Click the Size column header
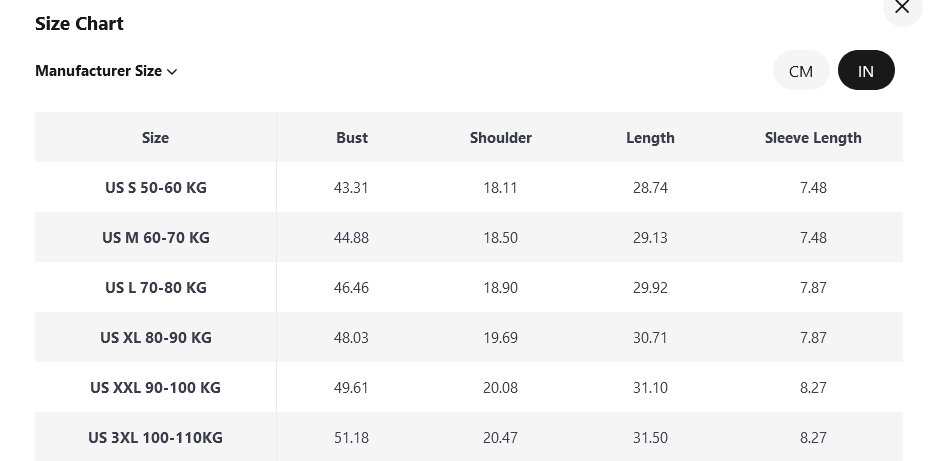The height and width of the screenshot is (461, 937). [155, 137]
